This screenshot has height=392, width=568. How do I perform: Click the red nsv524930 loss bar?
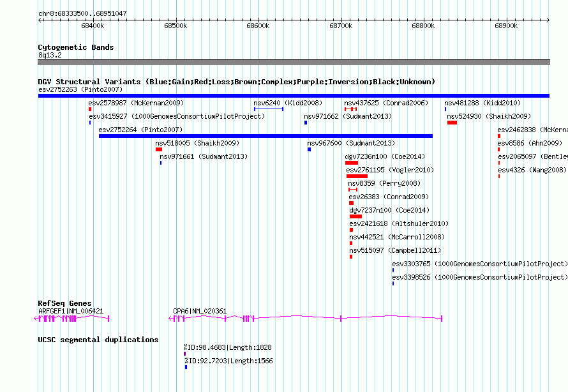coord(452,123)
